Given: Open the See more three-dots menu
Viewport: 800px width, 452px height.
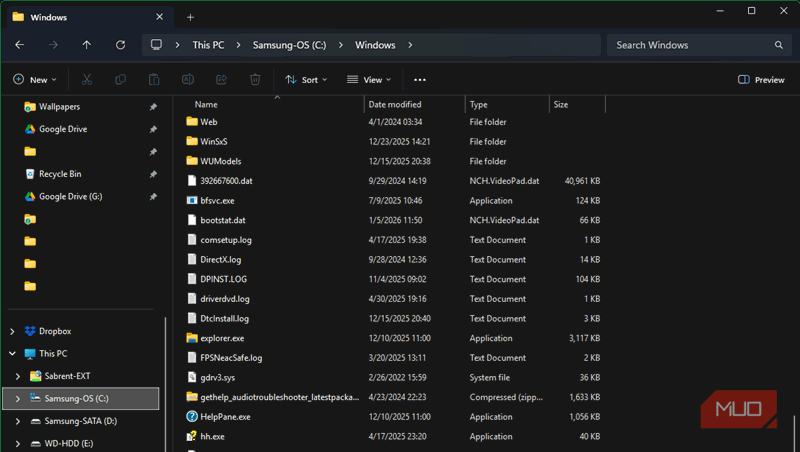Looking at the screenshot, I should point(420,80).
